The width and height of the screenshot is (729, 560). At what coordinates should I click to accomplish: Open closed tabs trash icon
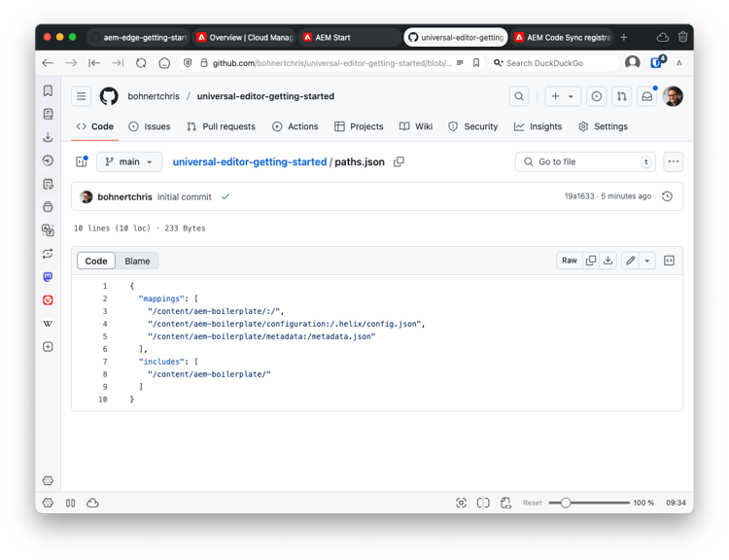point(682,37)
